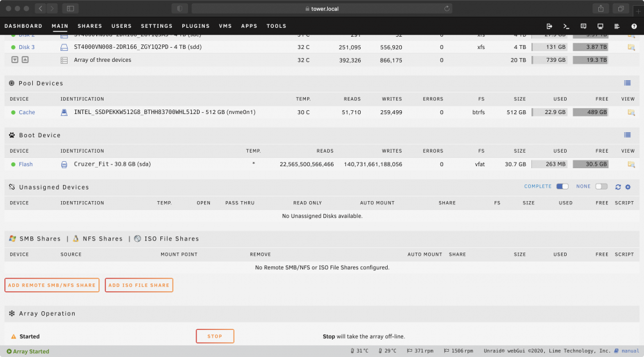The height and width of the screenshot is (357, 644).
Task: Click the Cache device disk icon
Action: [x=64, y=112]
